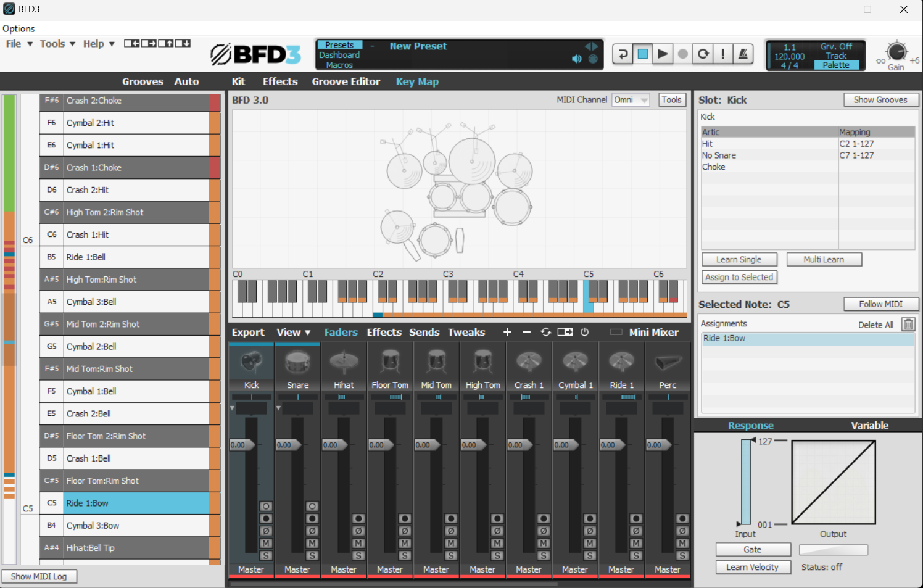Click the Kick channel volume fader handle
This screenshot has height=588, width=923.
242,445
